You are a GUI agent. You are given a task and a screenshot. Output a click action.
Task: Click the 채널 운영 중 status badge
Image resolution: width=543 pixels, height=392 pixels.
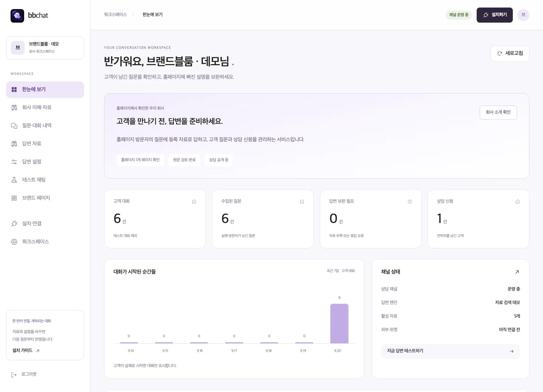click(459, 15)
